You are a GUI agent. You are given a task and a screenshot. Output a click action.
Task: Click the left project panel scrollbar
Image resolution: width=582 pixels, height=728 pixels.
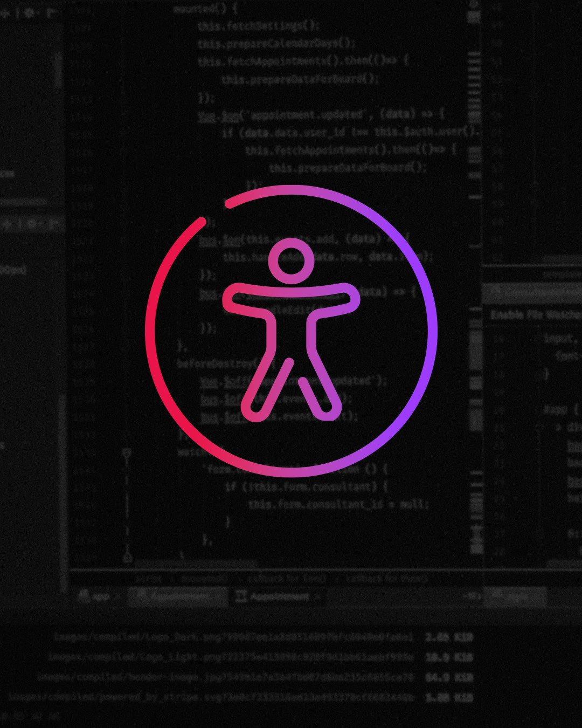pyautogui.click(x=58, y=70)
